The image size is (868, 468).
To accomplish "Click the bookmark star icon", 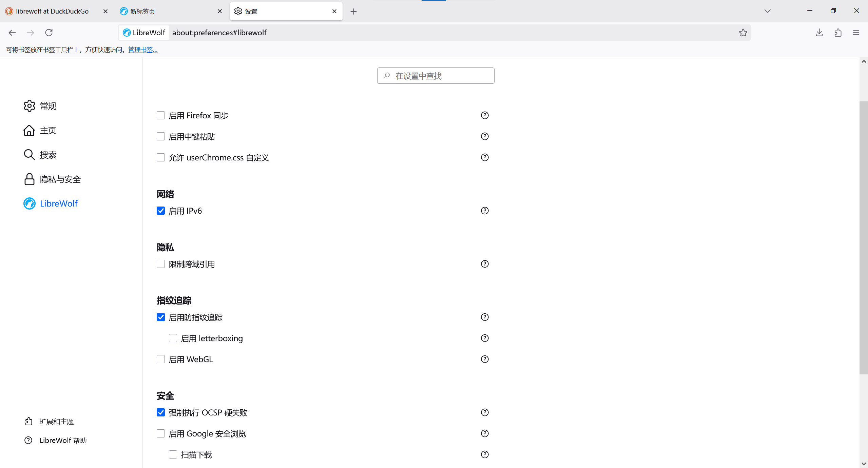I will [x=743, y=33].
